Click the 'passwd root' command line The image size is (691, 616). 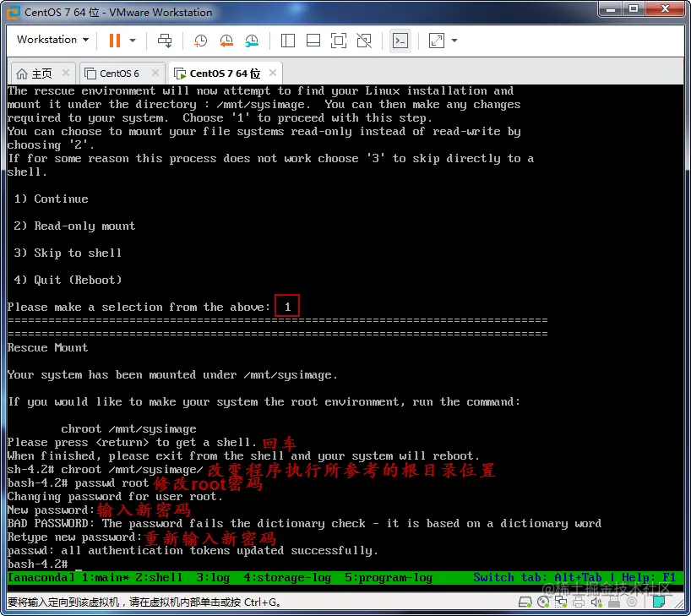(112, 482)
